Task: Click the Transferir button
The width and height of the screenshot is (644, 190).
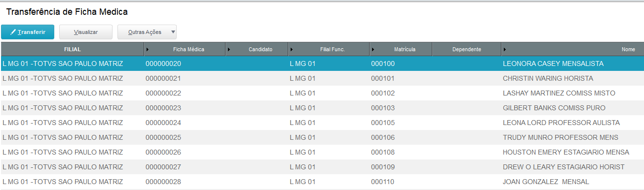Action: click(28, 32)
